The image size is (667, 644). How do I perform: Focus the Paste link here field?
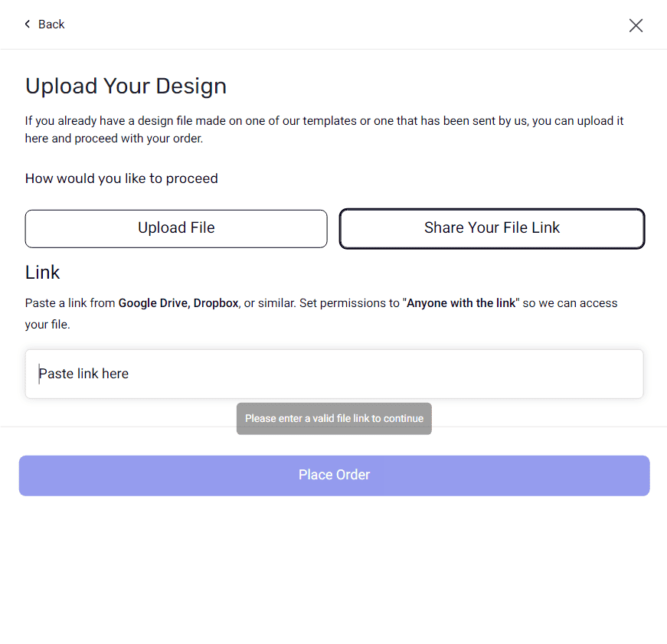pos(334,374)
